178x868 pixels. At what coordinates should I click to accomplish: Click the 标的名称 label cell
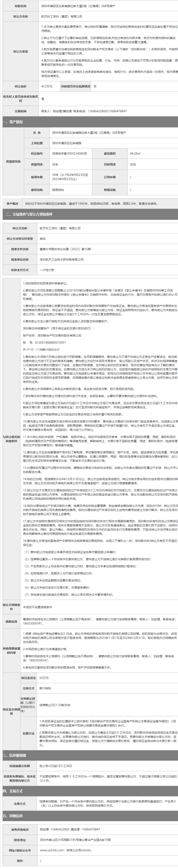[21, 6]
